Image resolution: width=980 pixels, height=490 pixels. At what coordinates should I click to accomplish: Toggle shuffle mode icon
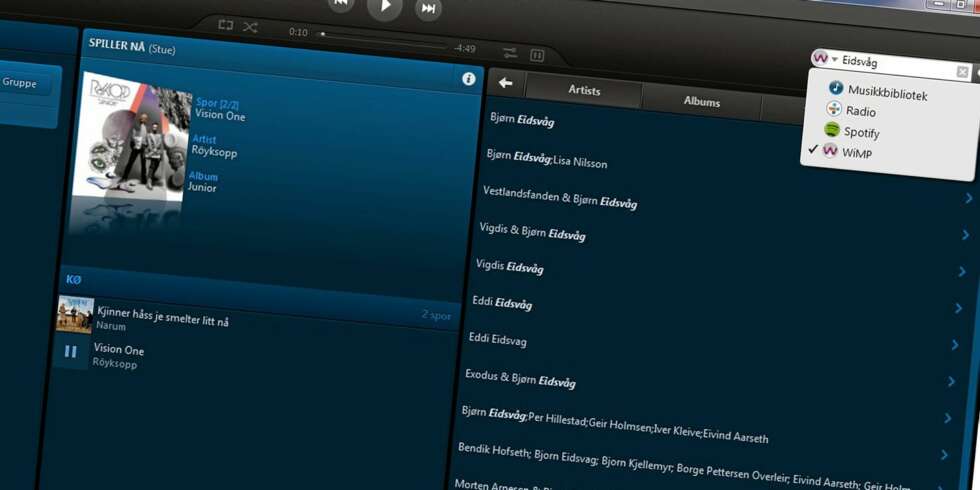249,27
